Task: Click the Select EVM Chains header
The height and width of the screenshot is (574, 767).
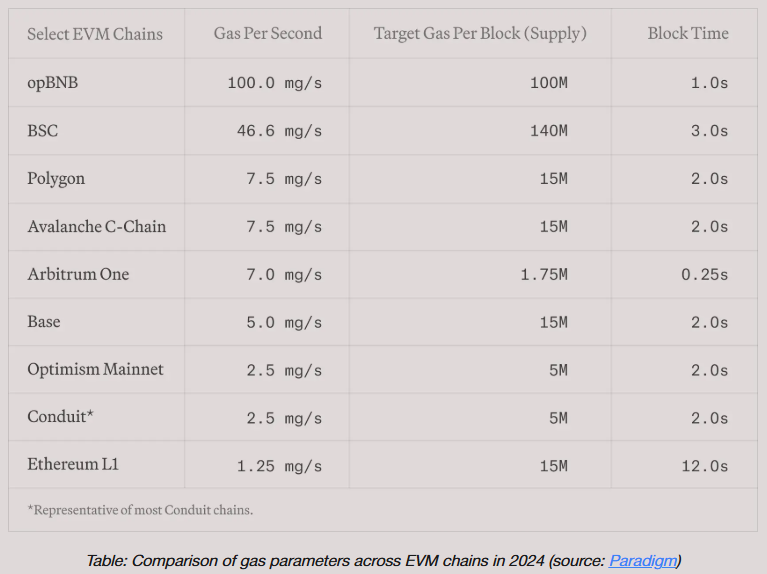Action: pos(95,34)
